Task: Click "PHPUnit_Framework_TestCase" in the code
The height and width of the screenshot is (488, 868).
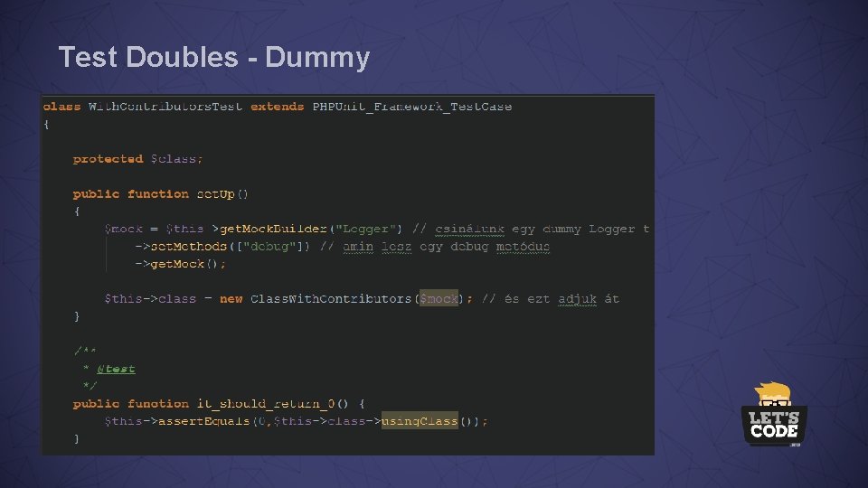Action: click(412, 107)
